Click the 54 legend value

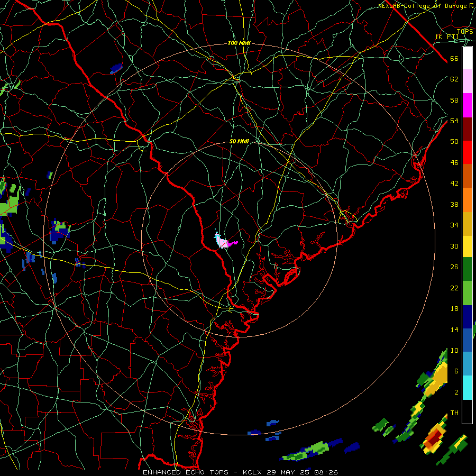[x=454, y=121]
